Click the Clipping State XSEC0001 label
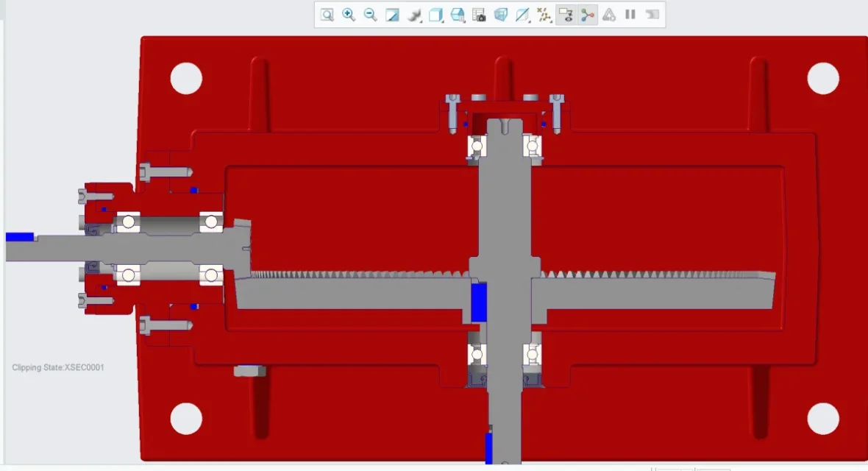This screenshot has width=868, height=471. [x=58, y=367]
